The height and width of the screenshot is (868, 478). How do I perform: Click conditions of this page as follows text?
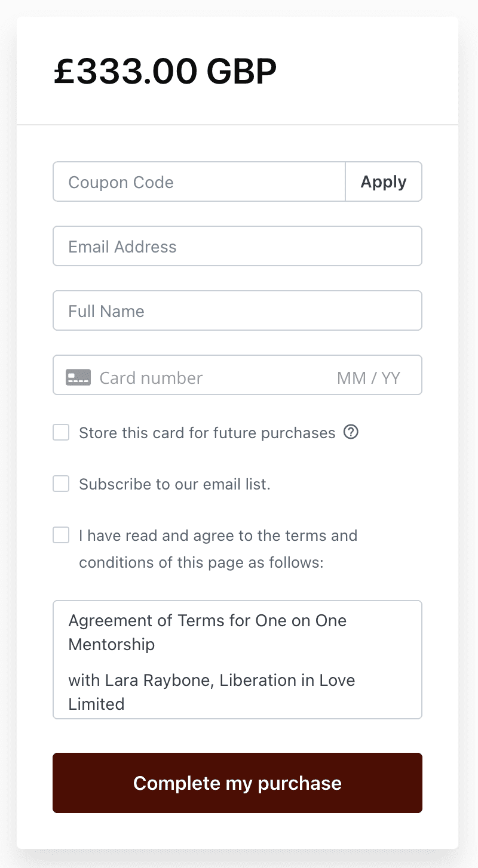click(201, 562)
